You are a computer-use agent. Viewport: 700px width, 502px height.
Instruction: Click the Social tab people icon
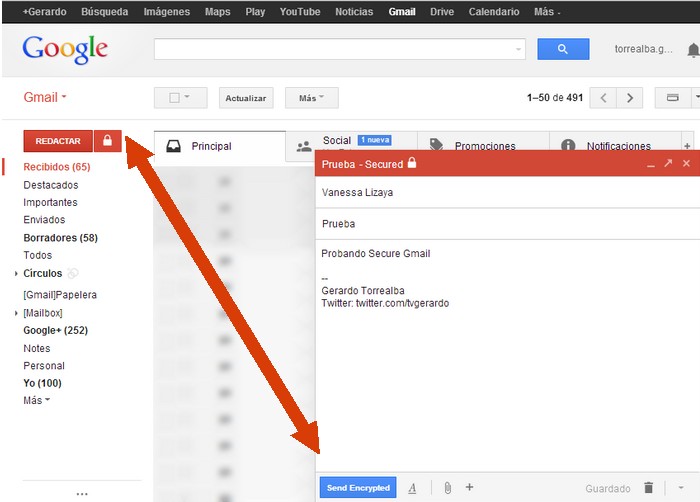pos(304,146)
